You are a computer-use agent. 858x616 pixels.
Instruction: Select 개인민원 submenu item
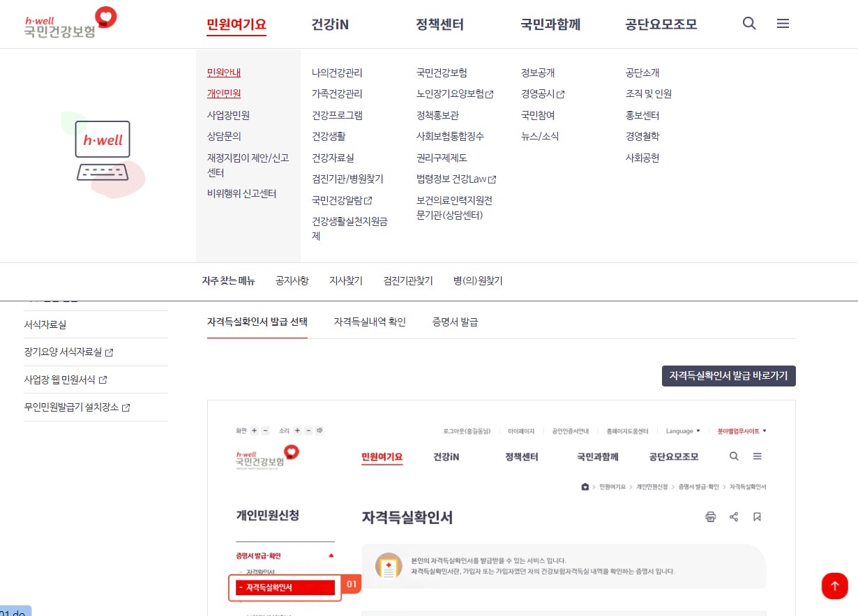click(x=224, y=93)
